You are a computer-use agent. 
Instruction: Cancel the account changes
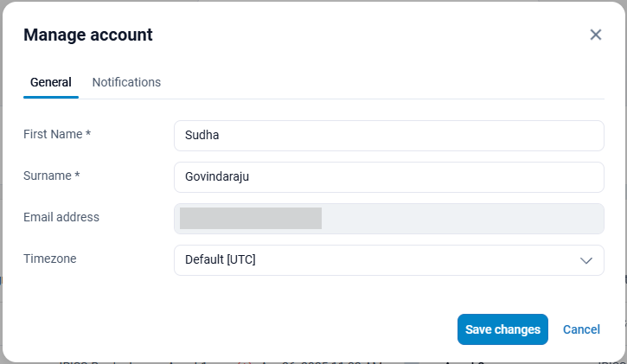[581, 329]
